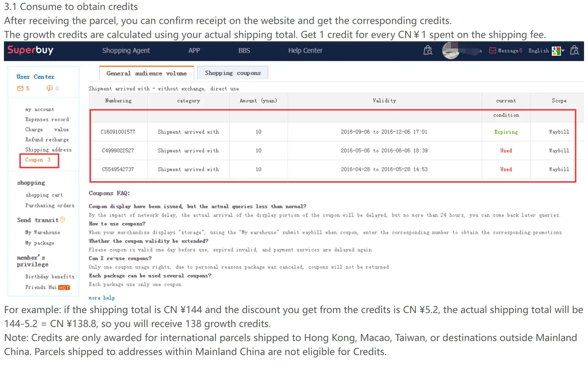Screen dimensions: 588x369
Task: Click the shopping bag icon at far right
Action: coord(574,50)
